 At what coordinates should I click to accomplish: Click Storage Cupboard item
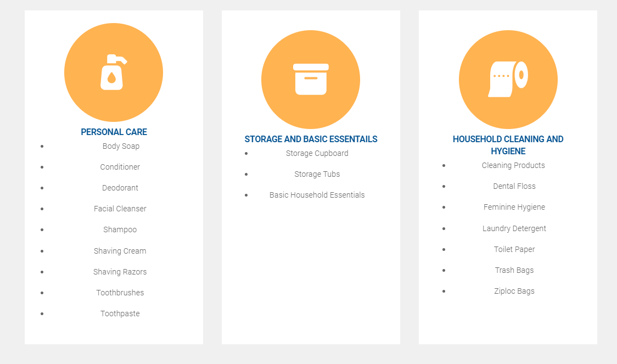tap(317, 154)
